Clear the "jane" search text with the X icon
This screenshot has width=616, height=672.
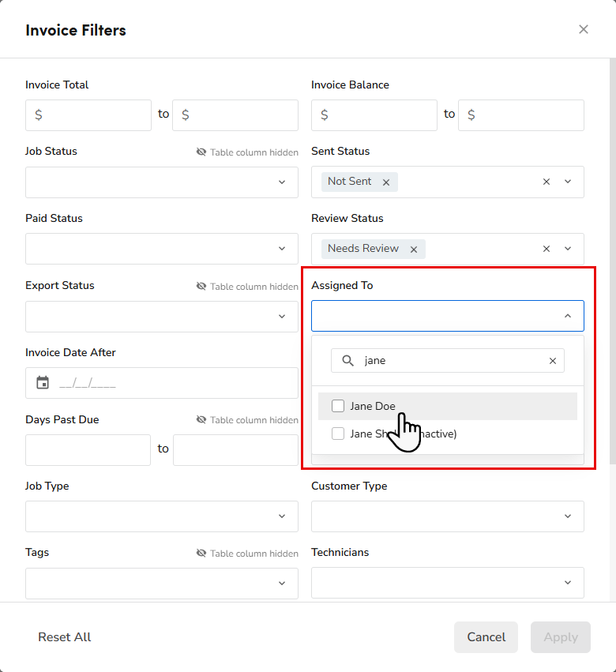(552, 361)
